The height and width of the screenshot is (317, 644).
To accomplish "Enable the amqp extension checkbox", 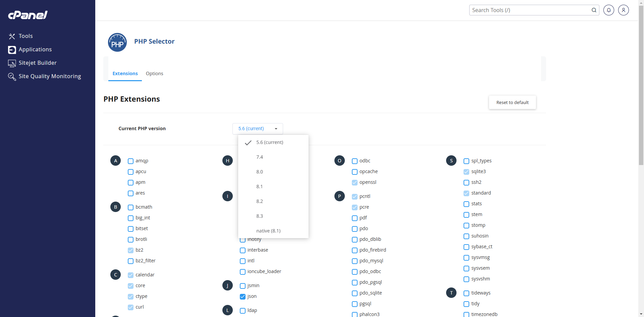I will 131,161.
